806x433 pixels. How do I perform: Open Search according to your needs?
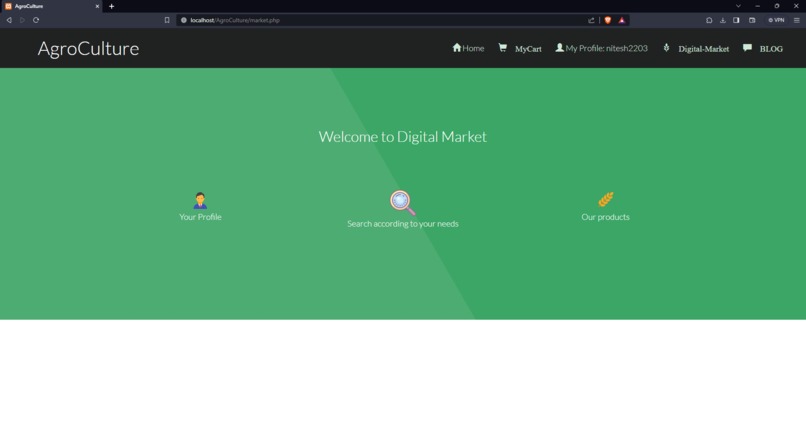[402, 224]
